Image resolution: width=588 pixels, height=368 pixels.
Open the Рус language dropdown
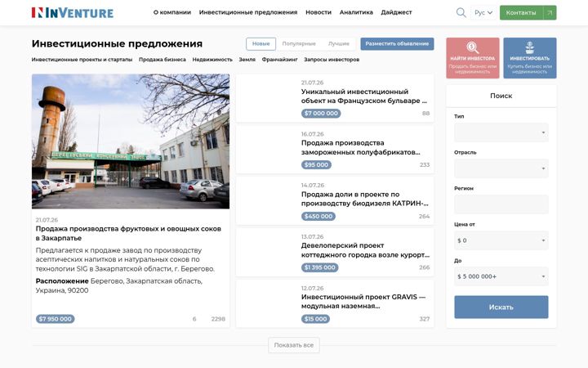tap(483, 13)
